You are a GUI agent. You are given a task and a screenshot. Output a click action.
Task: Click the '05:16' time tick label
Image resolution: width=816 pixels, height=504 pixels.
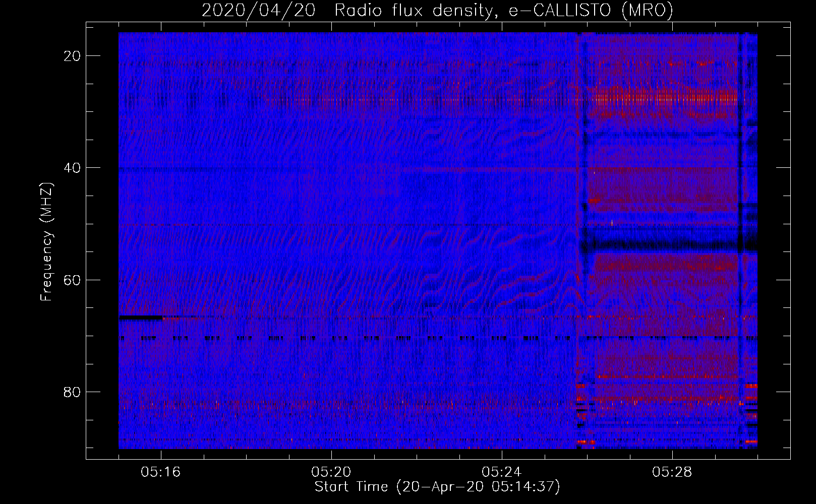pyautogui.click(x=161, y=472)
